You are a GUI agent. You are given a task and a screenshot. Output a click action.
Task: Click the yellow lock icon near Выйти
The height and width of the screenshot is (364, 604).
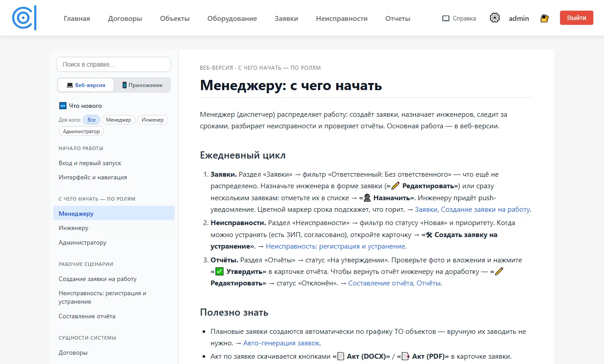(x=544, y=18)
